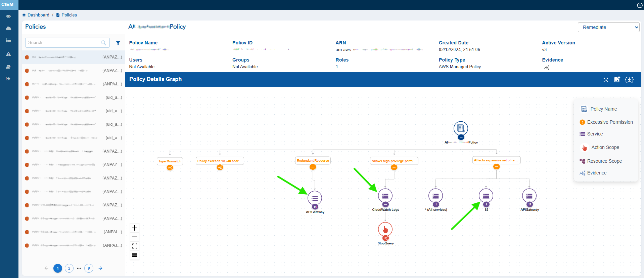Open the eye visibility icon in sidebar
The image size is (644, 278).
point(8,16)
